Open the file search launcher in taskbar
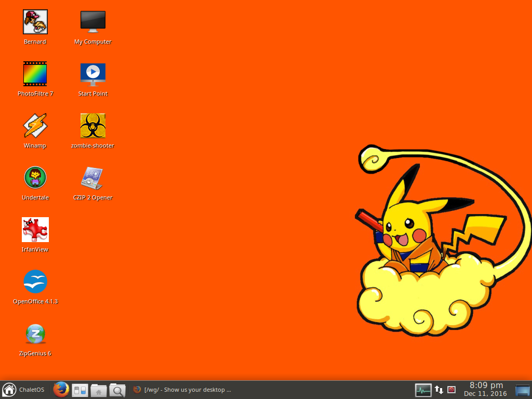The height and width of the screenshot is (399, 532). pos(117,390)
